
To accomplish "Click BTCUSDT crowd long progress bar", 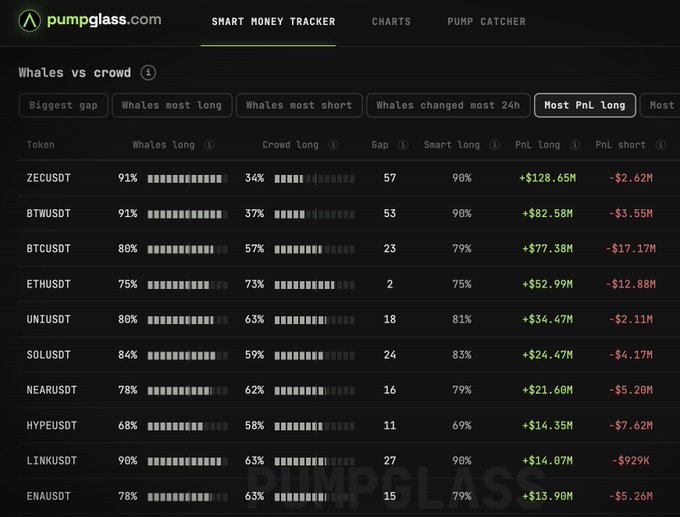I will click(314, 249).
